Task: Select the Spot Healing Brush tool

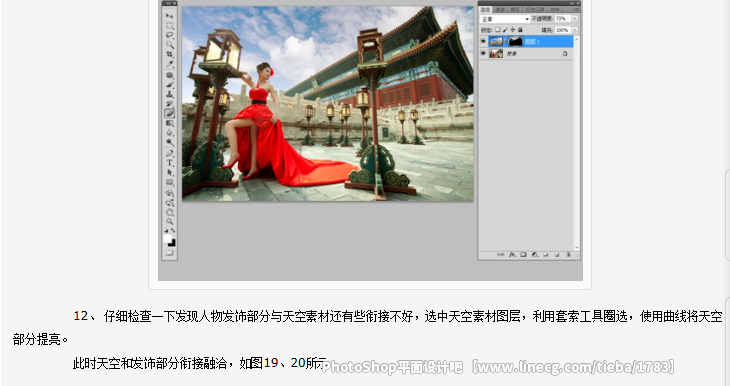Action: pyautogui.click(x=169, y=75)
